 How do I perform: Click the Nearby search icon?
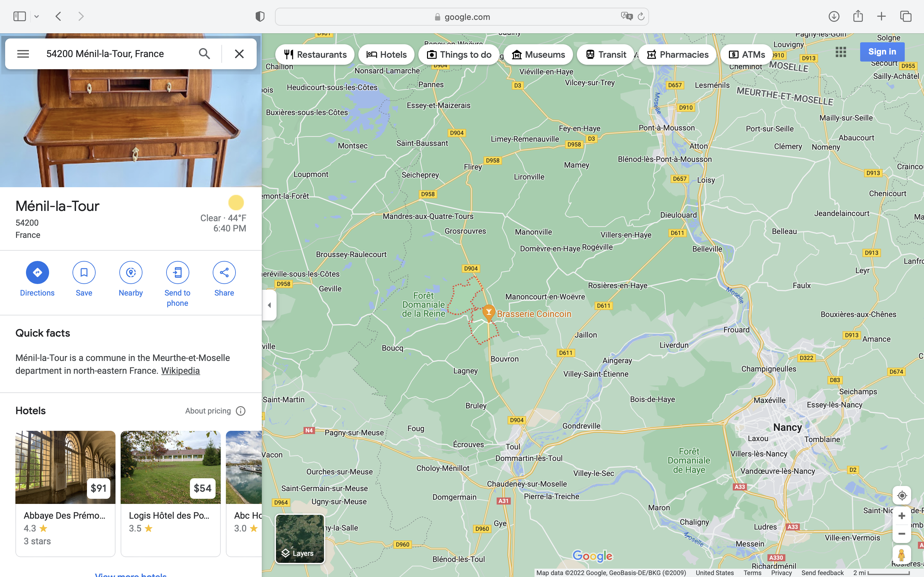(131, 272)
